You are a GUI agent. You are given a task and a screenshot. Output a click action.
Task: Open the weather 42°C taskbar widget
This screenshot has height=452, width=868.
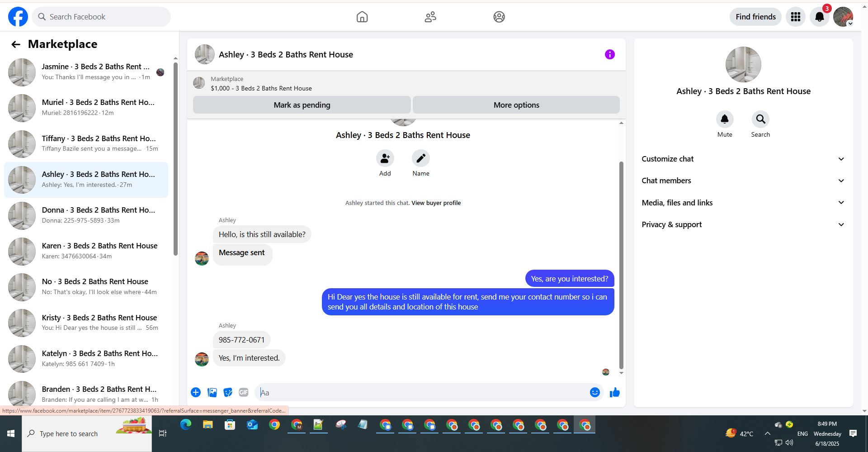click(x=740, y=433)
